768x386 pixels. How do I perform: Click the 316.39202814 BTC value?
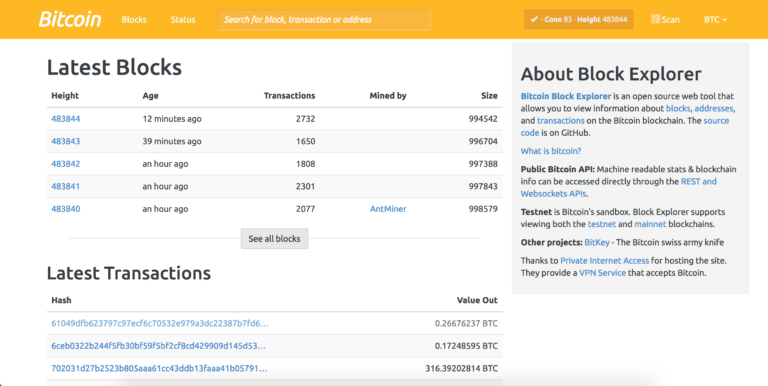coord(461,368)
